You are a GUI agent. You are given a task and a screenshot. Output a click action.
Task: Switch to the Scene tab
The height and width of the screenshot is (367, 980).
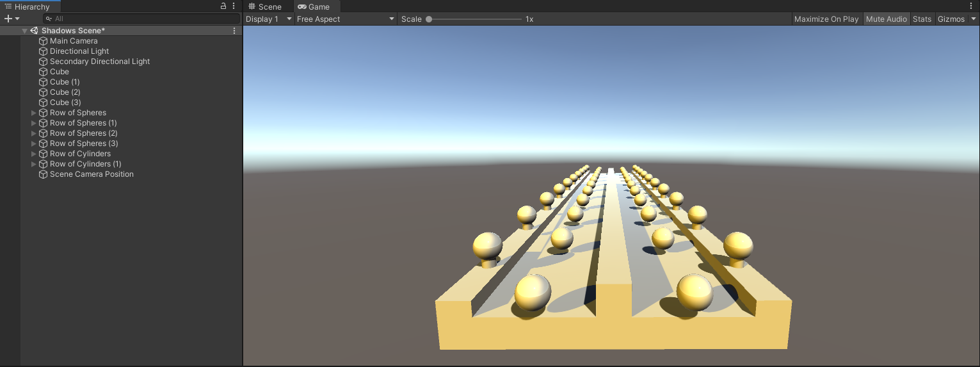(x=265, y=6)
